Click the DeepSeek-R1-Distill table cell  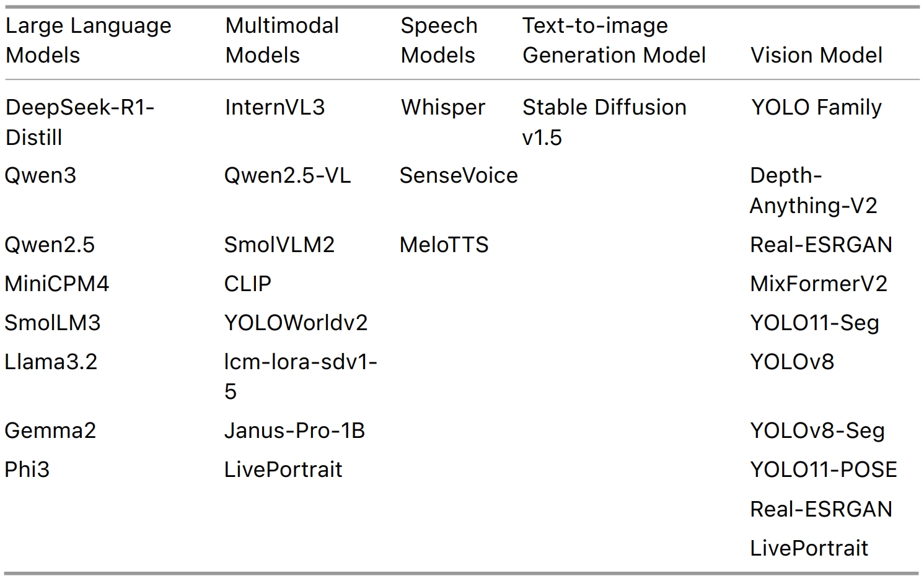(x=80, y=122)
